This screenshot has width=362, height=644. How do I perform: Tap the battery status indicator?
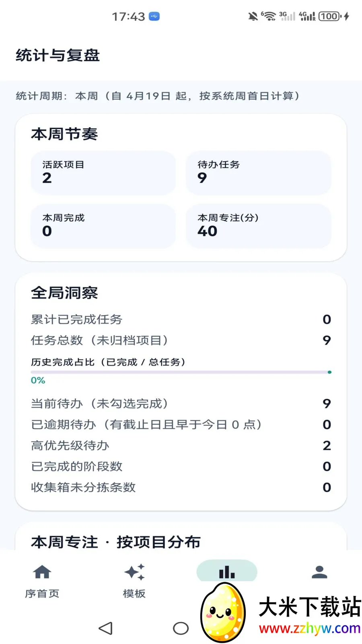tap(330, 17)
